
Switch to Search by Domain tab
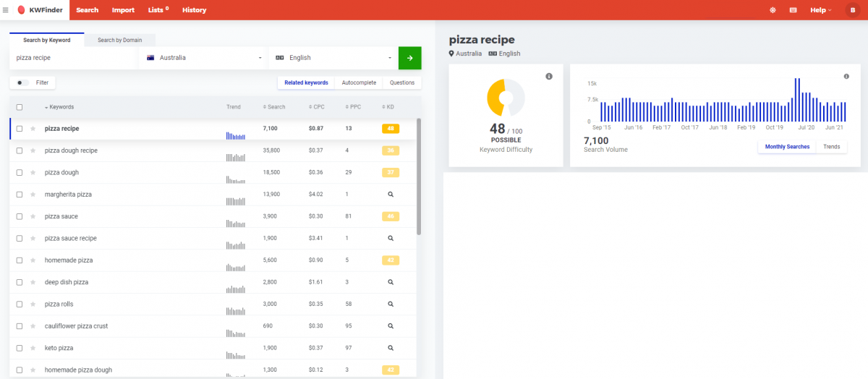coord(120,41)
